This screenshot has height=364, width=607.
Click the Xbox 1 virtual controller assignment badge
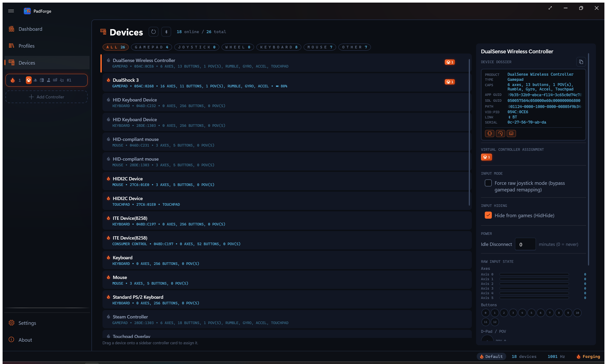[486, 157]
